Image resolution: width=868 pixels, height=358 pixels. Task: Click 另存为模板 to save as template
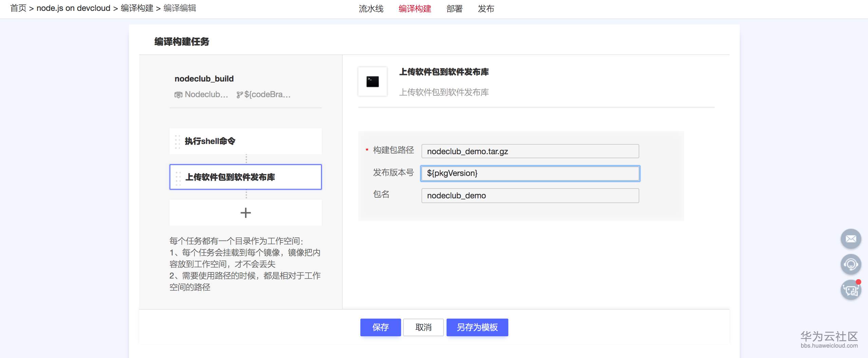click(477, 327)
